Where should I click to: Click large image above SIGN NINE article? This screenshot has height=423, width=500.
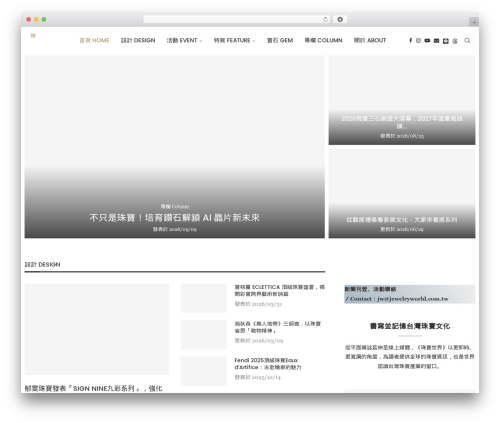pyautogui.click(x=97, y=329)
